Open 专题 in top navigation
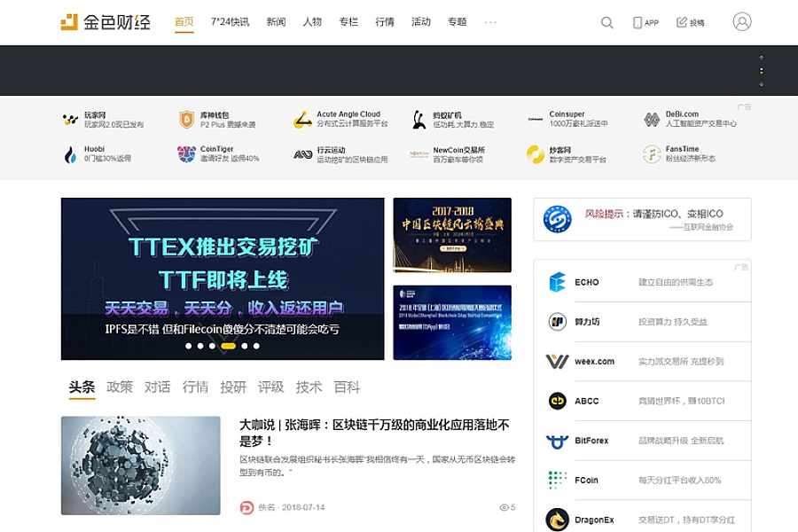This screenshot has height=532, width=798. tap(457, 22)
